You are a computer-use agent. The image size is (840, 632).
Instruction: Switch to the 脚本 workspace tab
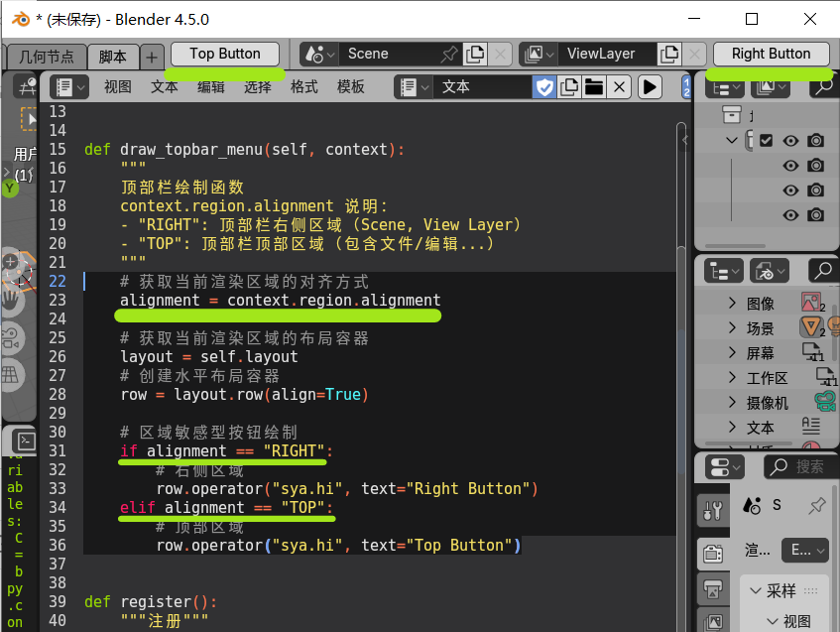click(113, 57)
